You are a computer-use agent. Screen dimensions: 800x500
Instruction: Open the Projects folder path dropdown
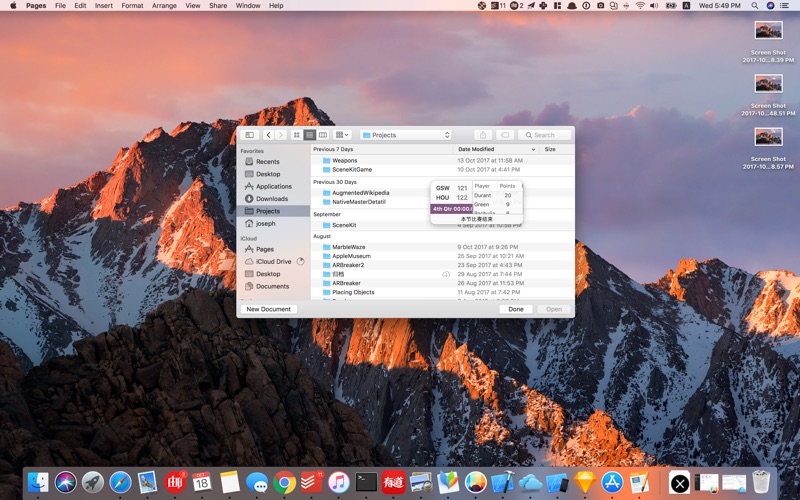405,135
